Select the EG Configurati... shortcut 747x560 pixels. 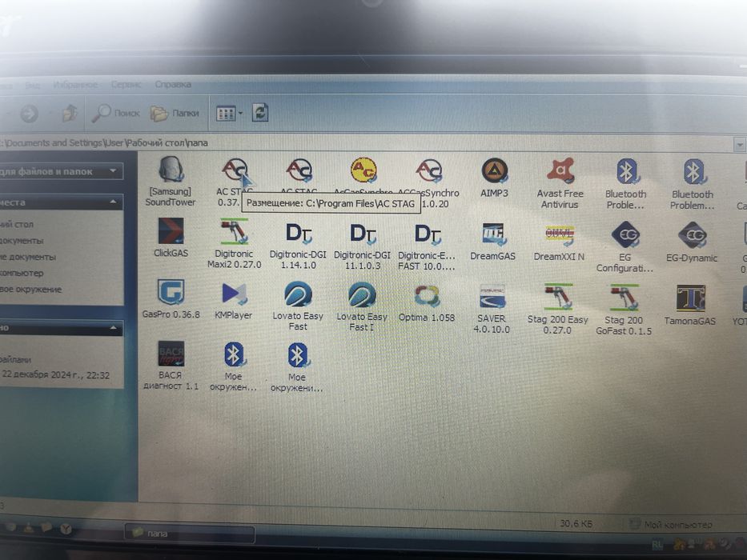point(625,246)
